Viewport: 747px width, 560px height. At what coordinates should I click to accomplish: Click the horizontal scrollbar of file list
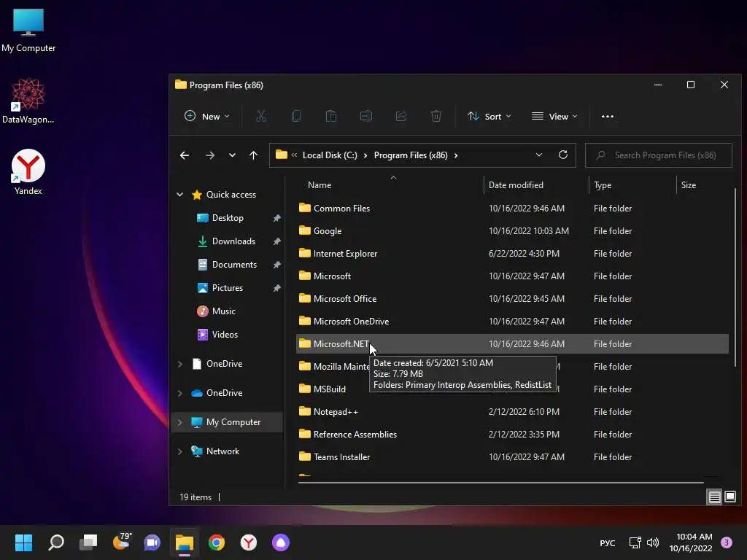click(500, 483)
